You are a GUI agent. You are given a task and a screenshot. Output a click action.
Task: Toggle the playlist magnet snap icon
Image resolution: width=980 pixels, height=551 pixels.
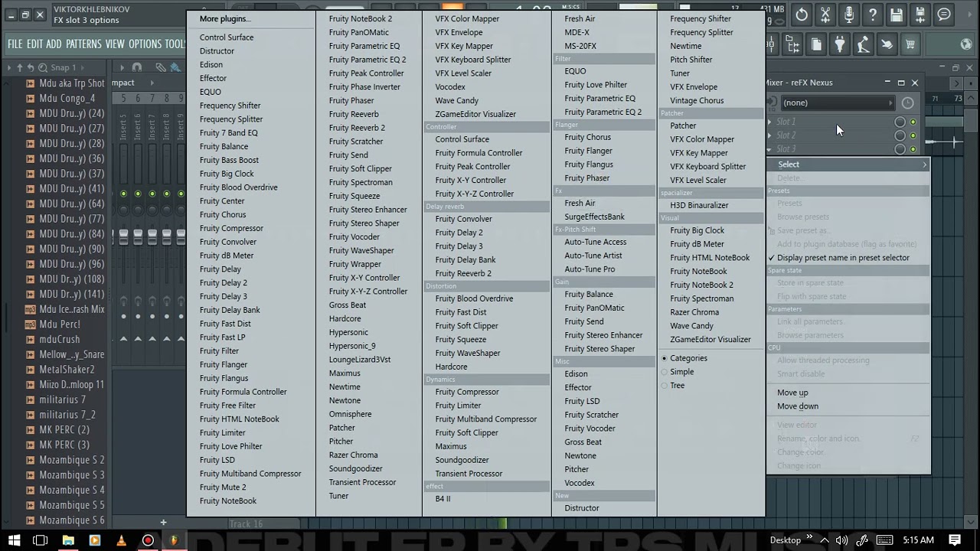pos(136,67)
